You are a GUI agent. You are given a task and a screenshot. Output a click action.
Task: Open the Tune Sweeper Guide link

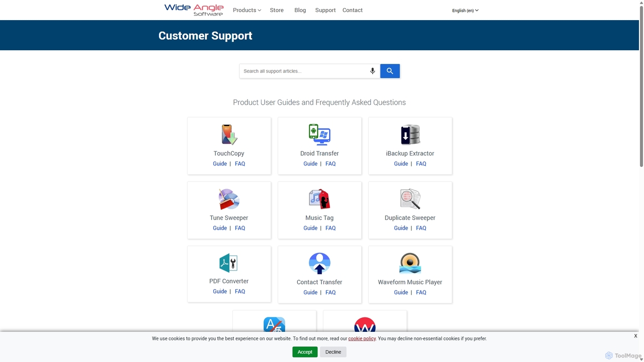coord(220,228)
